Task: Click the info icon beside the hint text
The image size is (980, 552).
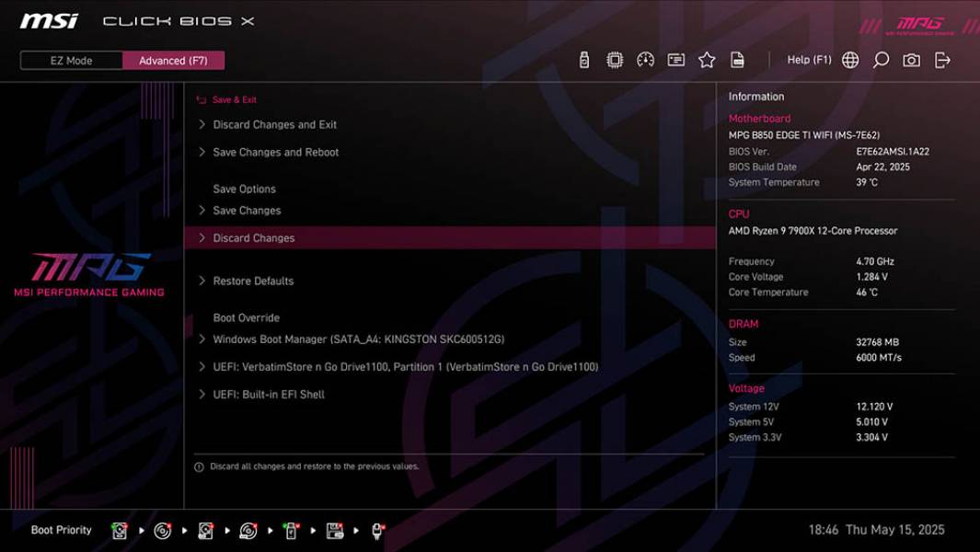Action: click(x=199, y=467)
